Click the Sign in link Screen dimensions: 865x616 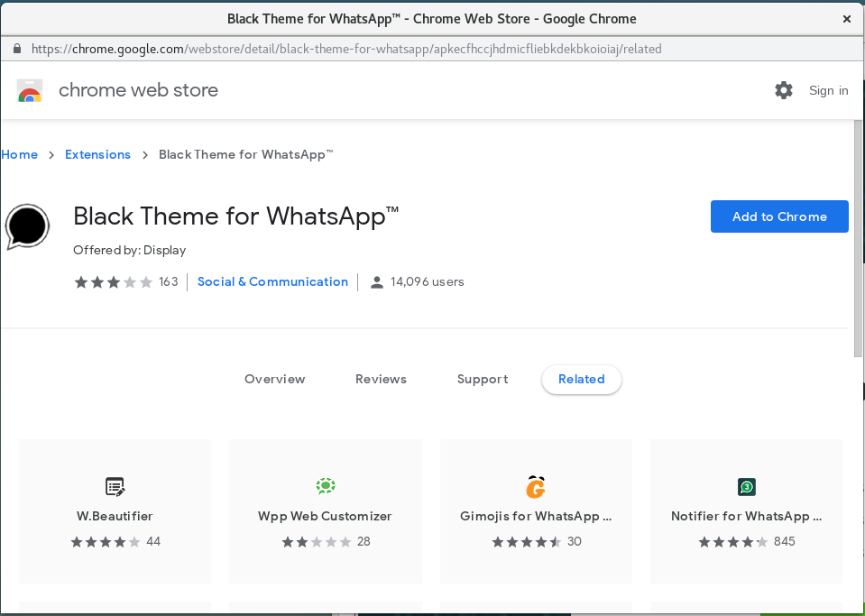click(x=828, y=90)
